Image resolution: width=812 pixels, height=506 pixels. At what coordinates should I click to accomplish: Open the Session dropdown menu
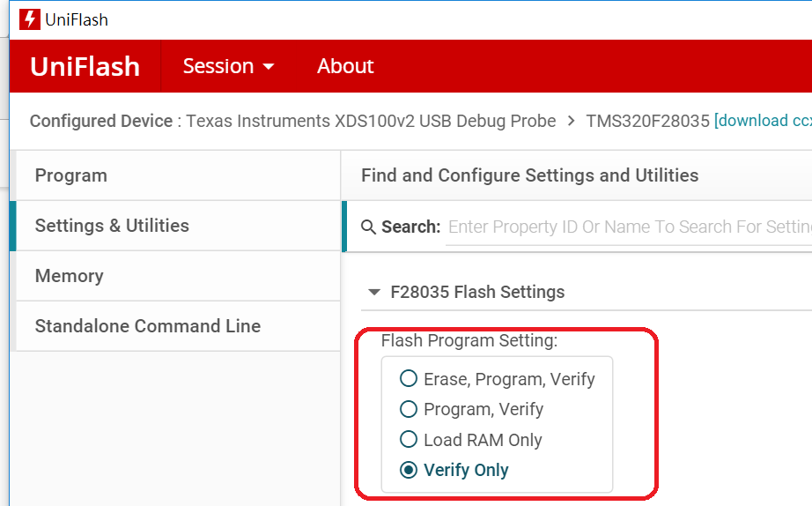(x=228, y=66)
